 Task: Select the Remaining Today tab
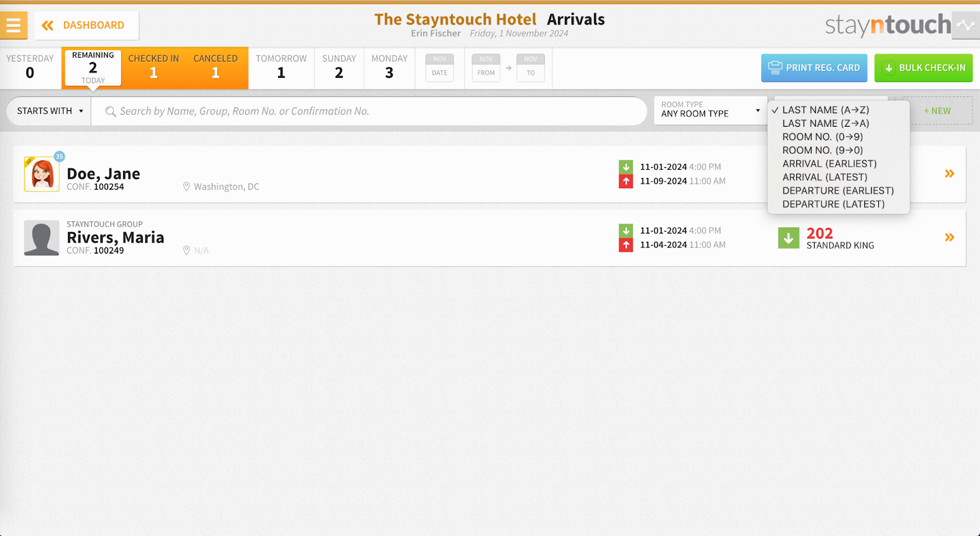pos(93,67)
